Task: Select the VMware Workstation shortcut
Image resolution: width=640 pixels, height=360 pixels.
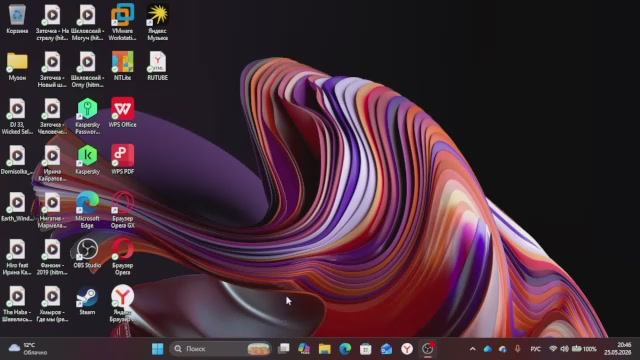Action: point(122,22)
